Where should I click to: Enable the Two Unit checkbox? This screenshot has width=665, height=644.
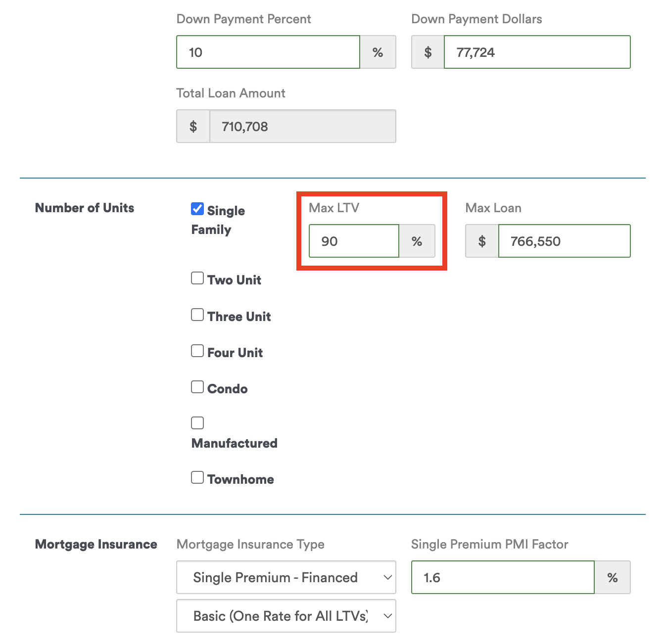tap(197, 278)
